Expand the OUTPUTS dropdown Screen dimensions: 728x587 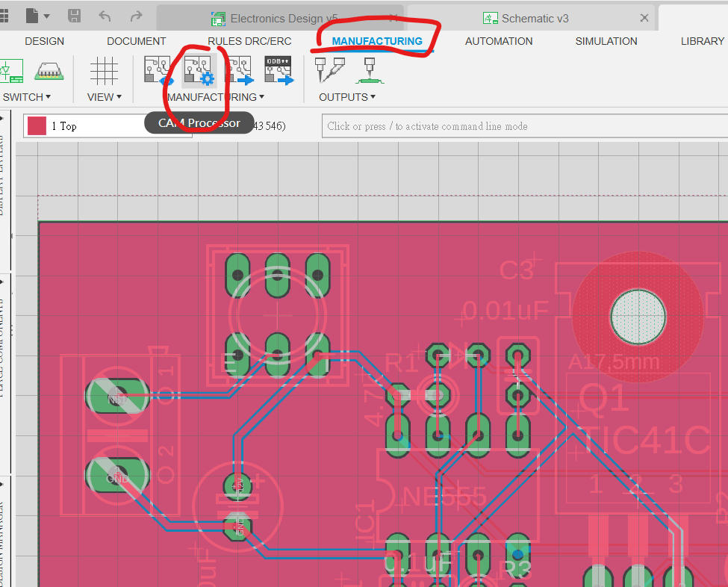pyautogui.click(x=347, y=97)
